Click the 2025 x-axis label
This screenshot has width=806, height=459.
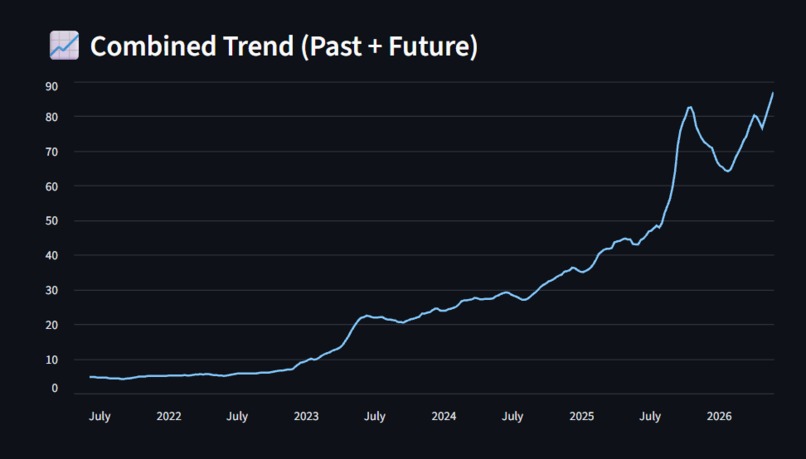(x=581, y=416)
